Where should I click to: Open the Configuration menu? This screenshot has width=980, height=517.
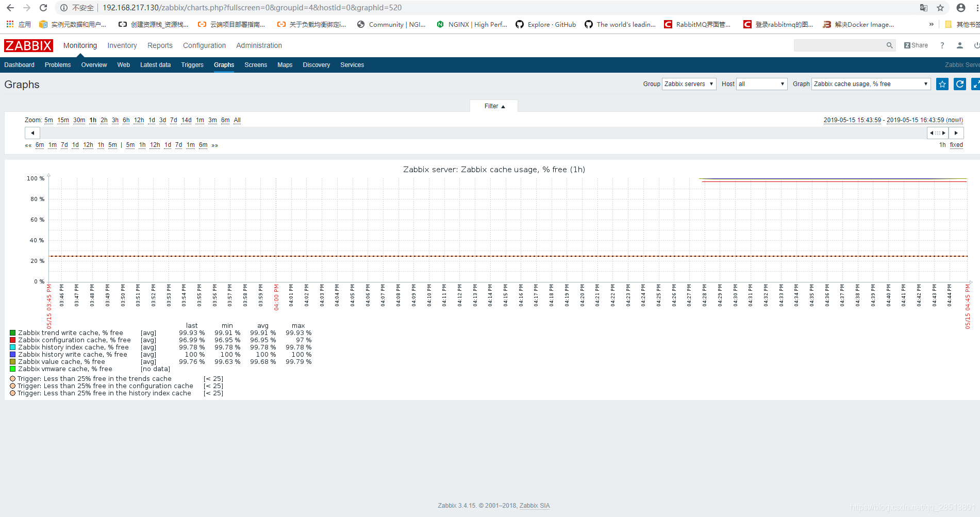(204, 45)
